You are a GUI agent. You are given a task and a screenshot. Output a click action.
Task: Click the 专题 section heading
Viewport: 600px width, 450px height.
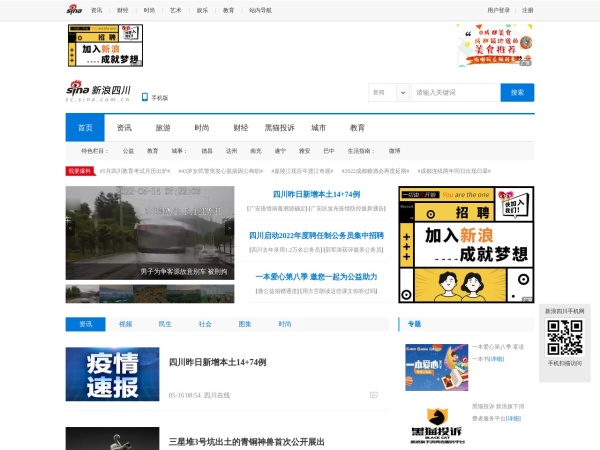(414, 324)
